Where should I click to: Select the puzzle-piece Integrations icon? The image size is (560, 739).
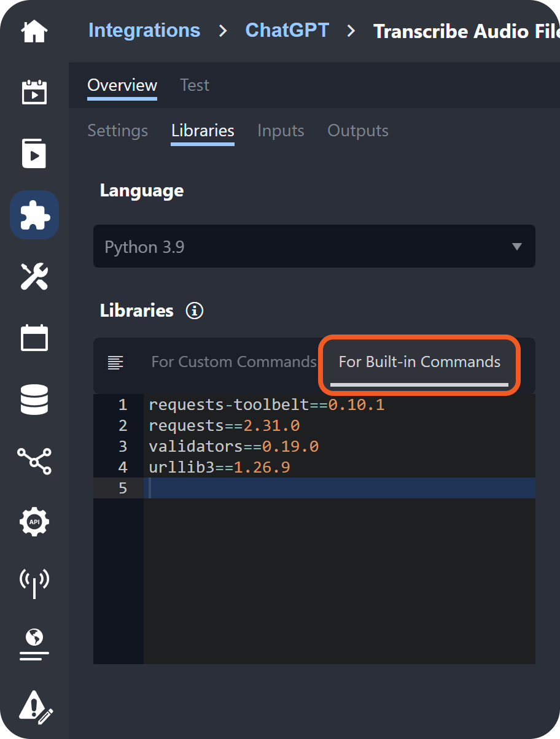tap(34, 215)
